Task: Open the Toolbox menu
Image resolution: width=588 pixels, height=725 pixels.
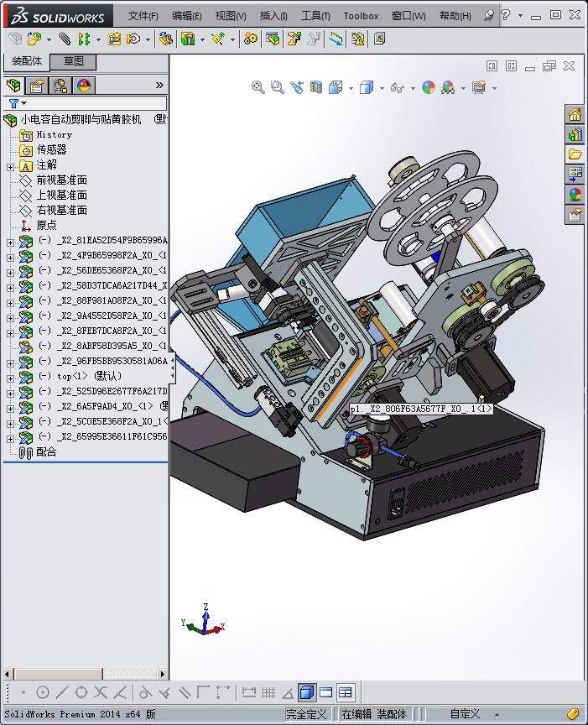Action: click(361, 16)
